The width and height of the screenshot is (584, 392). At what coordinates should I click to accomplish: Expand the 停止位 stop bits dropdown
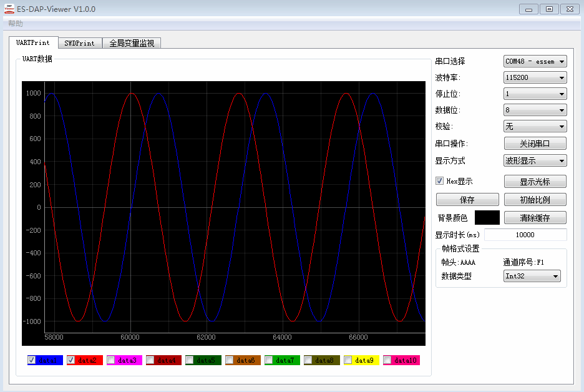point(535,94)
